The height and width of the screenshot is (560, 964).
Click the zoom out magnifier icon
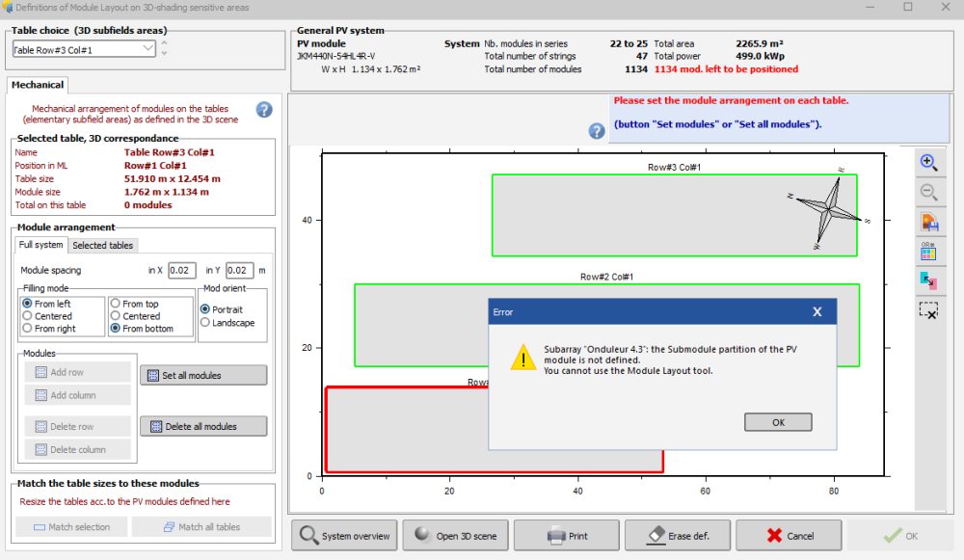pos(929,192)
